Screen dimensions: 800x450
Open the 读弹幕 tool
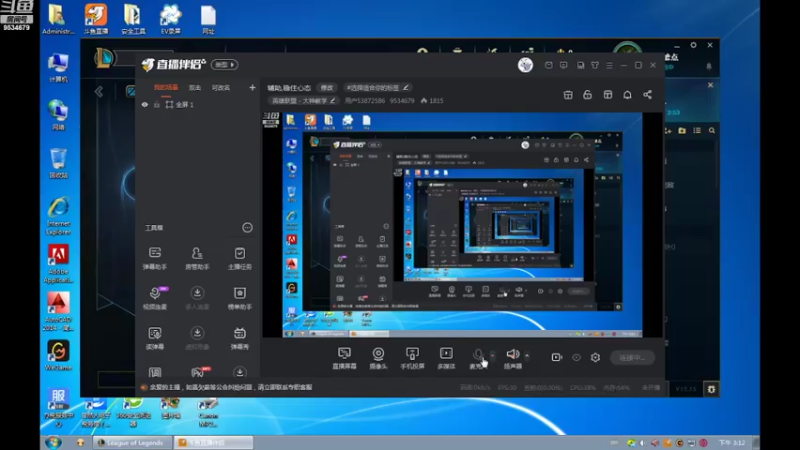coord(155,338)
